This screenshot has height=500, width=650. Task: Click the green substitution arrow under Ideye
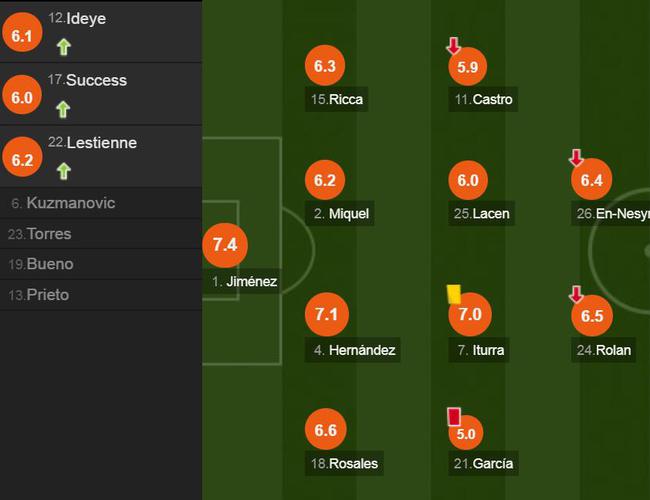(64, 47)
